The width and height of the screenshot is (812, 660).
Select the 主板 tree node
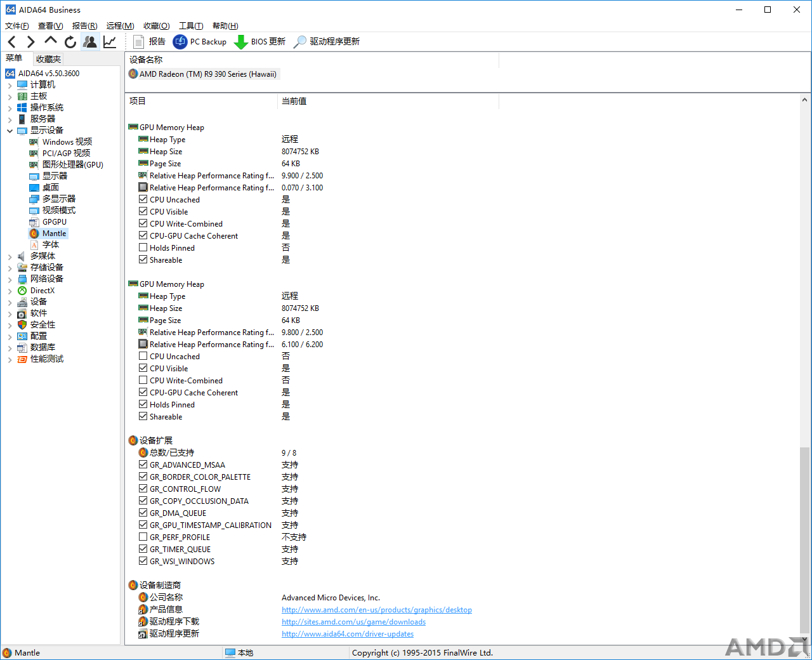click(39, 96)
